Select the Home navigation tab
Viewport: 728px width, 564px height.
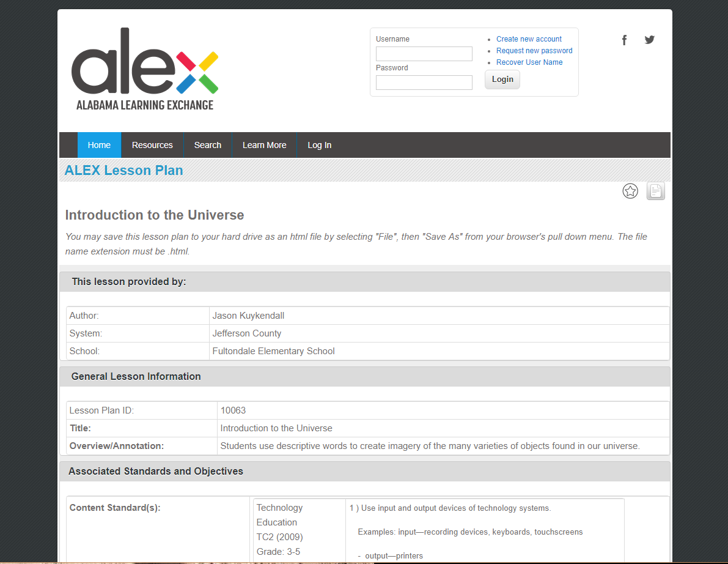tap(99, 145)
